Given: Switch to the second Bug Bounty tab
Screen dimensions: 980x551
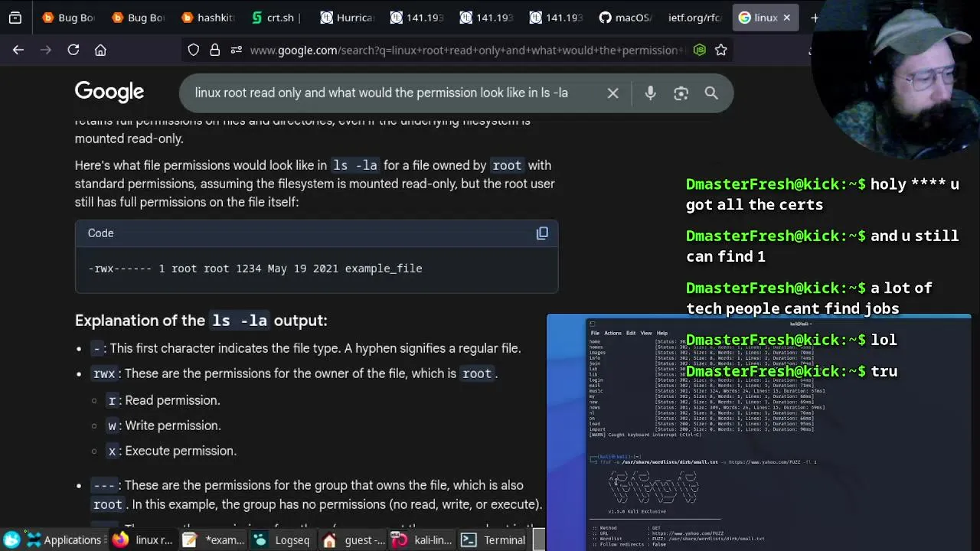Looking at the screenshot, I should coord(138,18).
